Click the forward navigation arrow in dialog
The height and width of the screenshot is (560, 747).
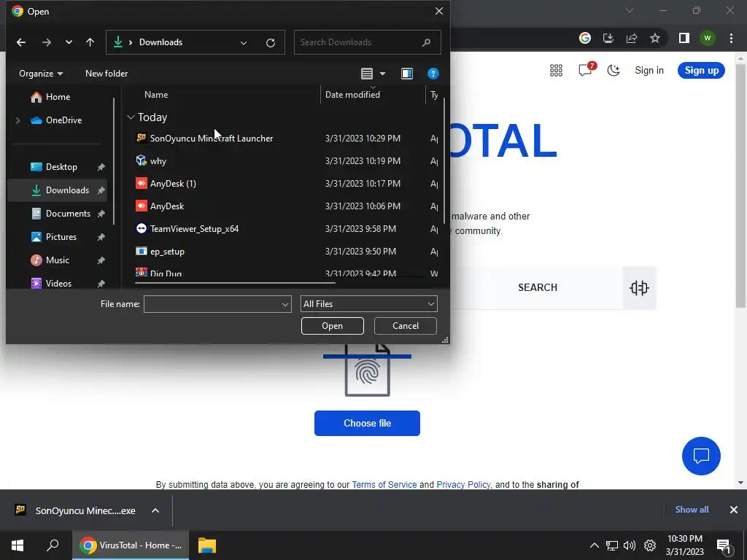[46, 42]
